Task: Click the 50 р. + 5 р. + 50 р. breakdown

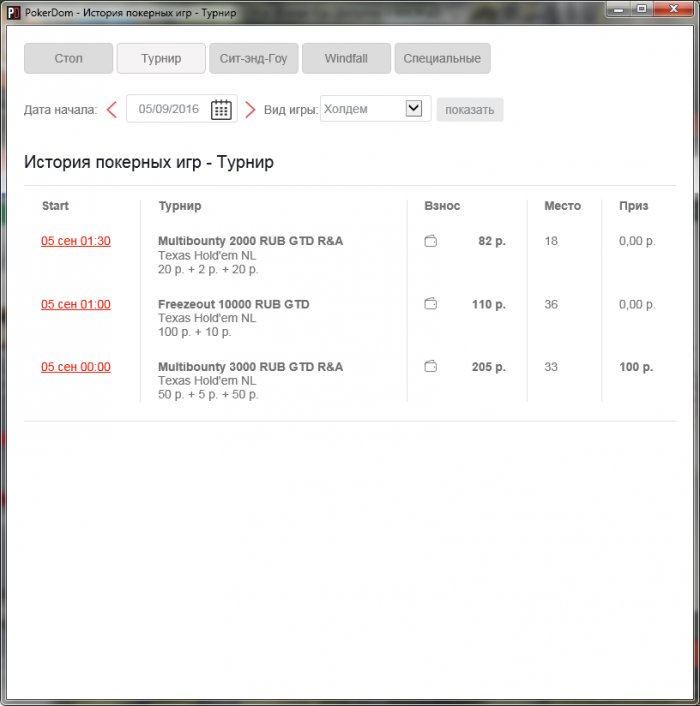Action: pyautogui.click(x=208, y=394)
